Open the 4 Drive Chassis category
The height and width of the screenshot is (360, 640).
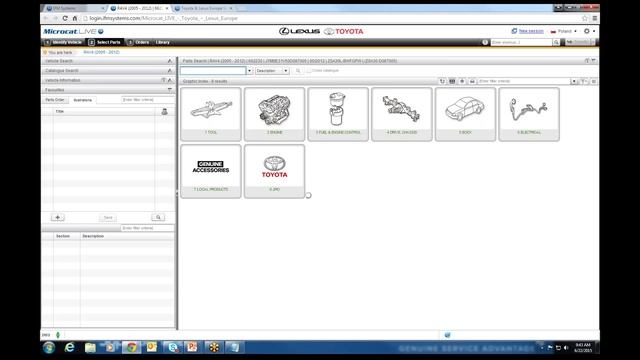point(402,114)
